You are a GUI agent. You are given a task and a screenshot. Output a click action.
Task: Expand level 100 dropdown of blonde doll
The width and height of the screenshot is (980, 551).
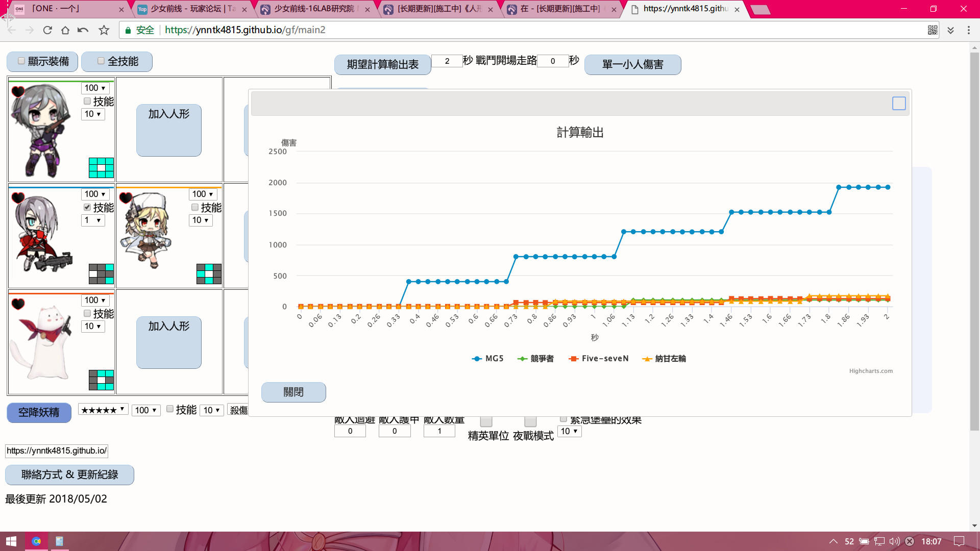tap(203, 194)
